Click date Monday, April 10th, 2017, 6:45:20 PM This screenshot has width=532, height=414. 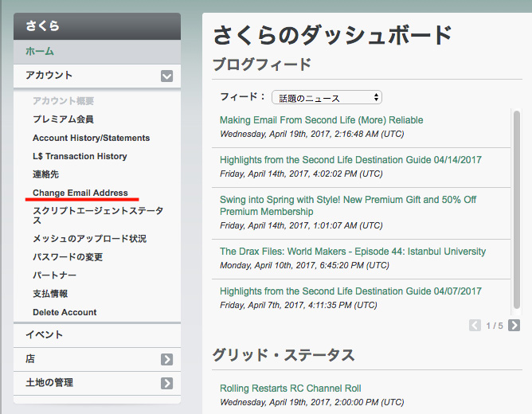(x=304, y=265)
